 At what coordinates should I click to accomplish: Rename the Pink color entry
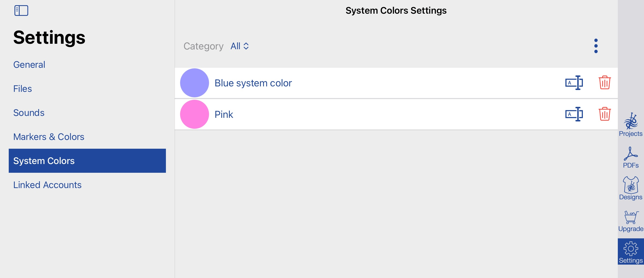574,114
